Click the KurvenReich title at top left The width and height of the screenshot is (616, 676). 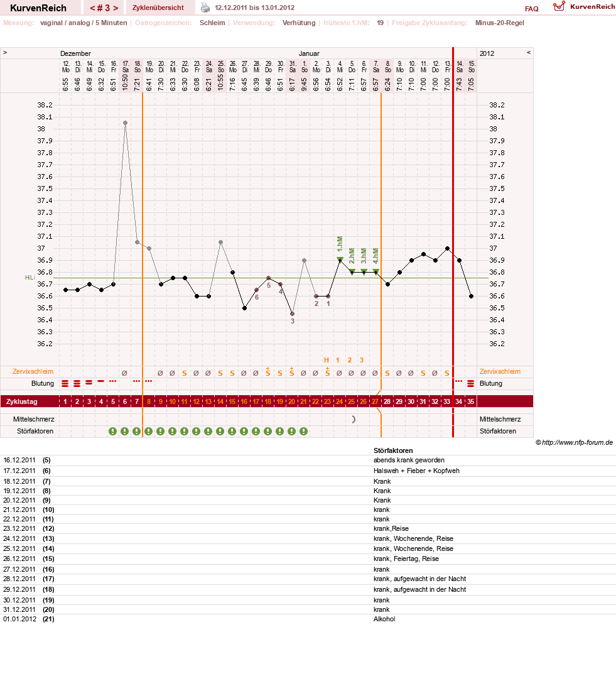pyautogui.click(x=38, y=8)
